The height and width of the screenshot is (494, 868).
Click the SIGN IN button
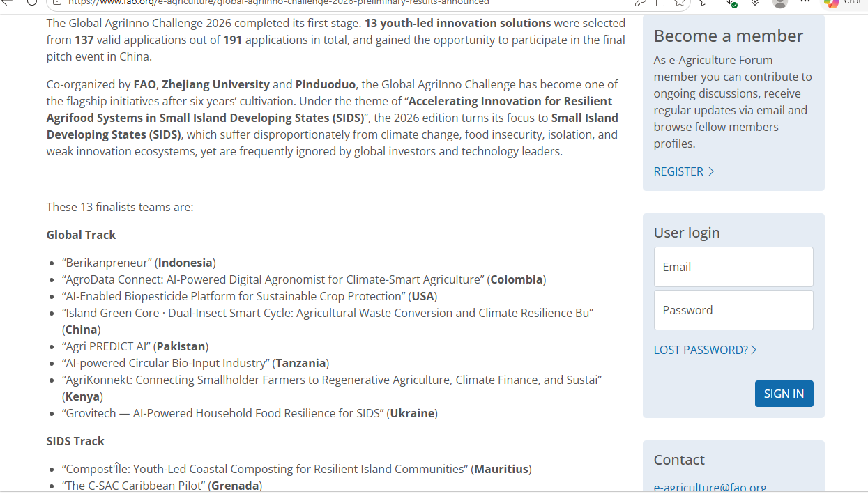pyautogui.click(x=784, y=394)
